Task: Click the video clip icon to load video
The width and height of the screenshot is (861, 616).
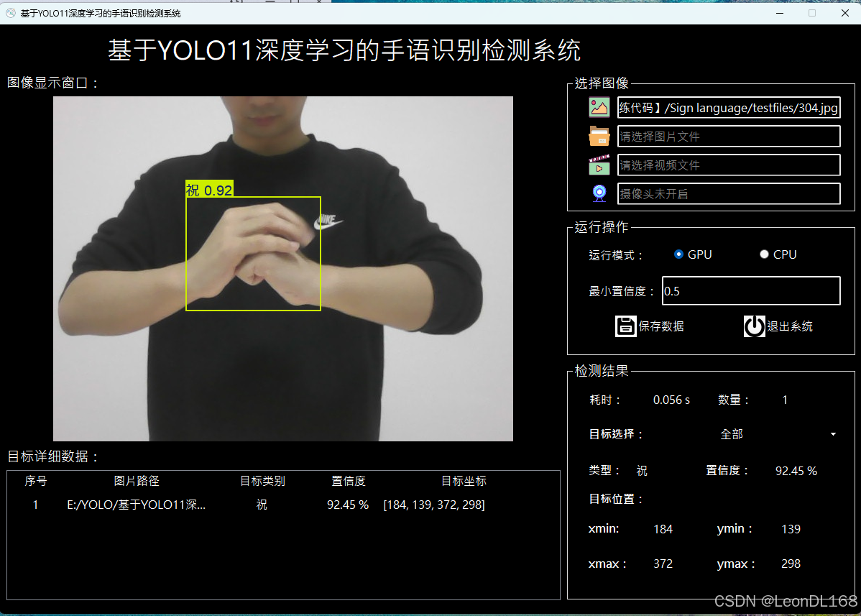Action: 599,165
